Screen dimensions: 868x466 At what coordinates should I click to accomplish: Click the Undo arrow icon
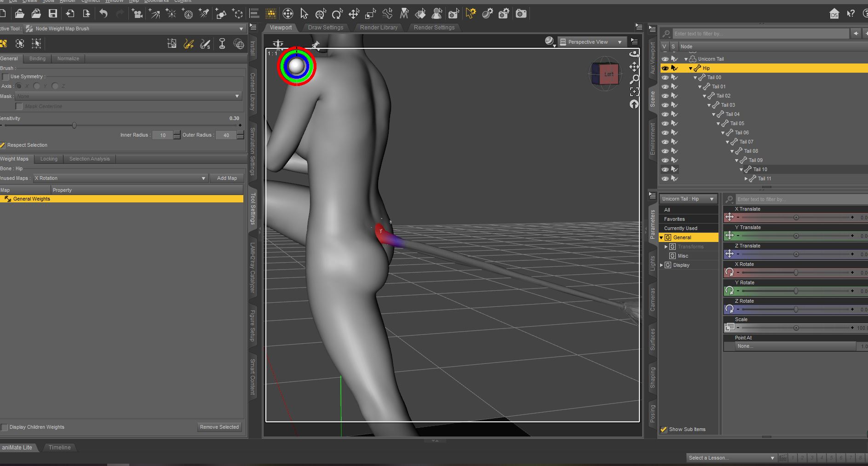coord(103,14)
